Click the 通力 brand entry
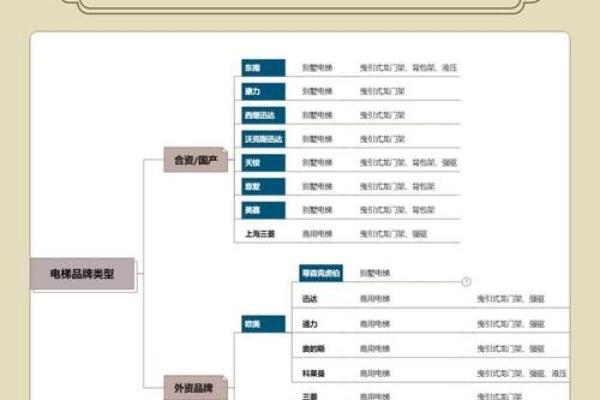Viewport: 600px width, 400px height. (x=310, y=324)
